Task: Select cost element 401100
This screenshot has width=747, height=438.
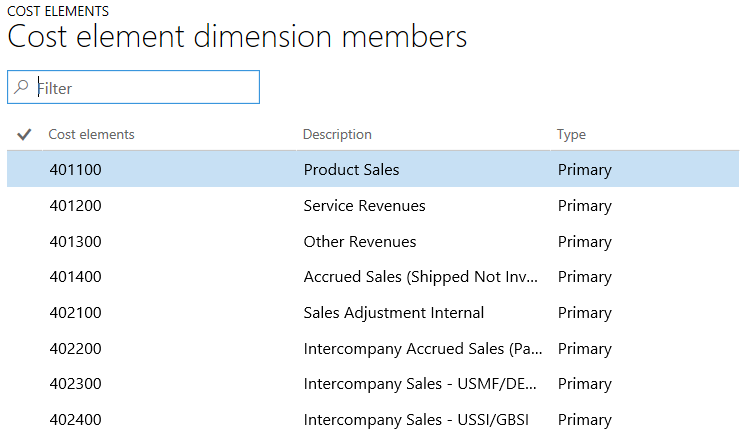Action: pyautogui.click(x=75, y=170)
